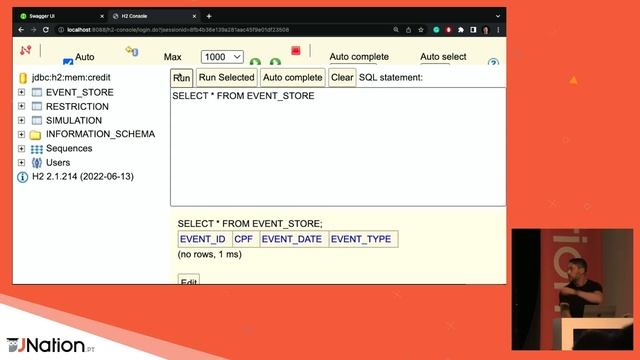Click the '(no rows, 1 ms)' result text
640x360 pixels.
(x=209, y=254)
